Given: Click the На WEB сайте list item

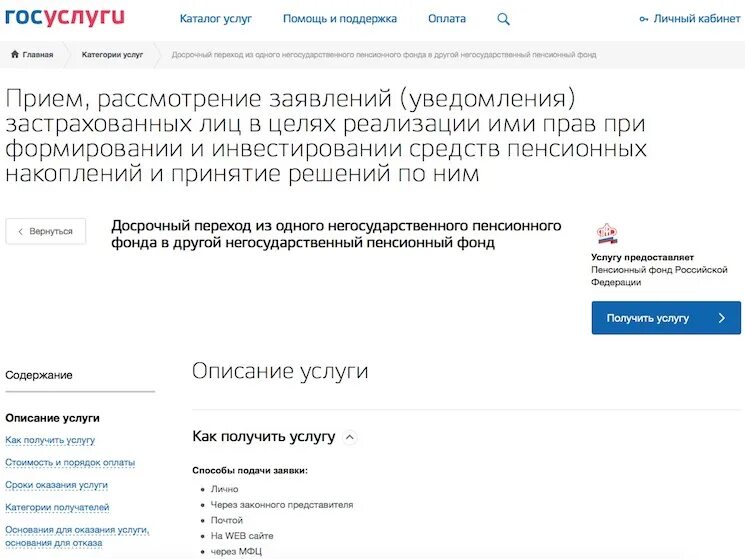Looking at the screenshot, I should (242, 536).
